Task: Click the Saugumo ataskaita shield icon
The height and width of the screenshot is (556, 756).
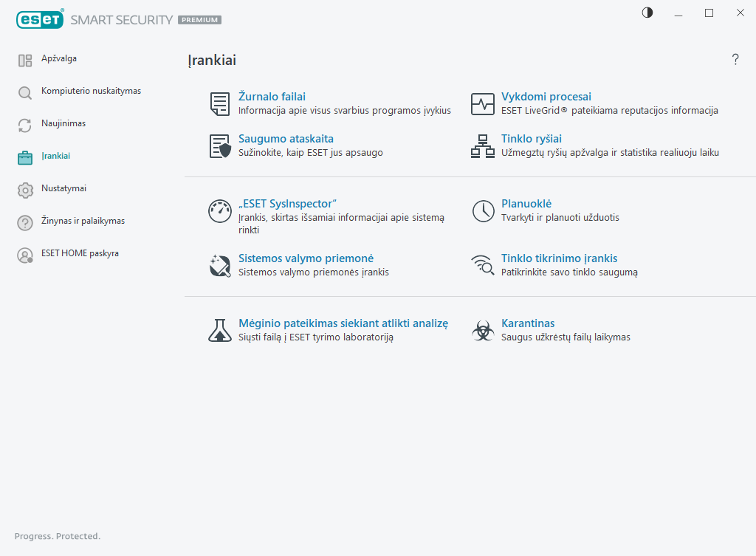Action: point(220,146)
